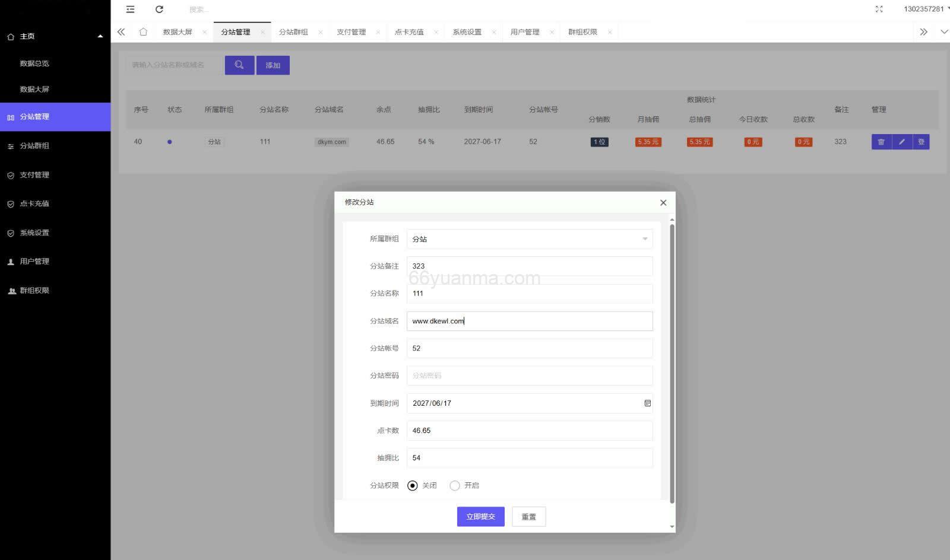Switch to the 支付管理 tab
Image resolution: width=950 pixels, height=560 pixels.
353,31
